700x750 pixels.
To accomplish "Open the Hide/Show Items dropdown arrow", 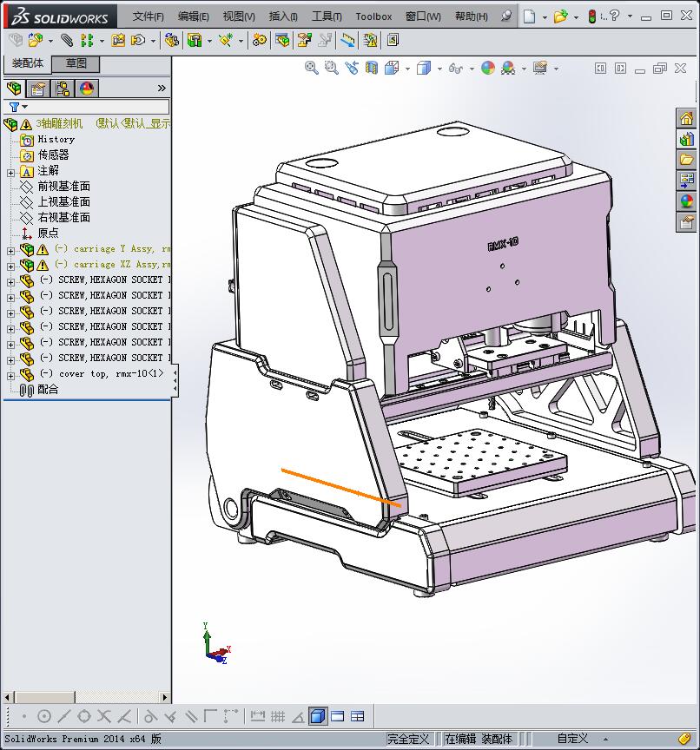I will [472, 69].
